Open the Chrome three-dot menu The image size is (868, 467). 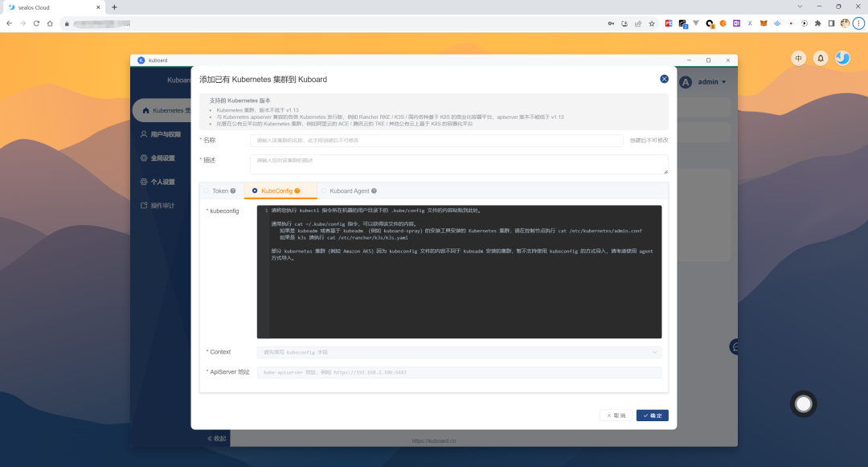[x=858, y=23]
